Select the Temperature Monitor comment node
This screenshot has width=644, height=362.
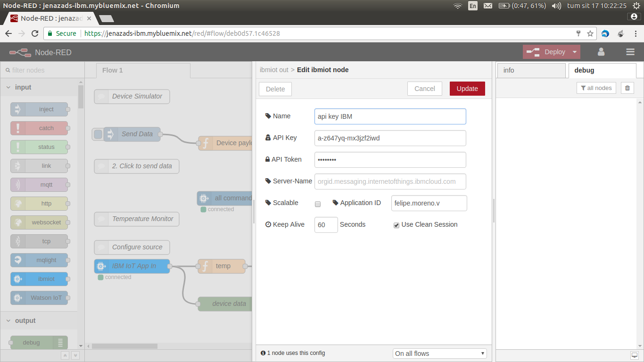click(137, 219)
